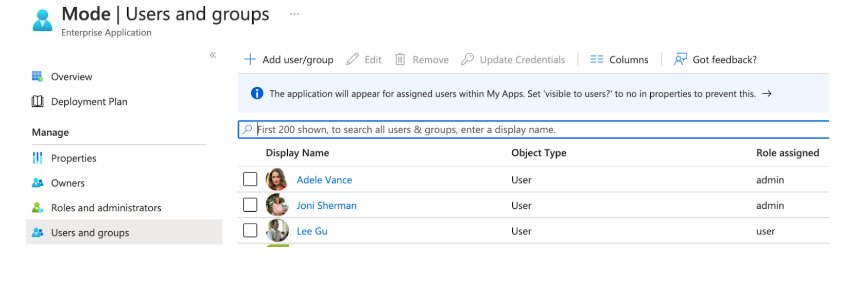Image resolution: width=868 pixels, height=294 pixels.
Task: Click the Enterprise Application subtitle
Action: (106, 32)
